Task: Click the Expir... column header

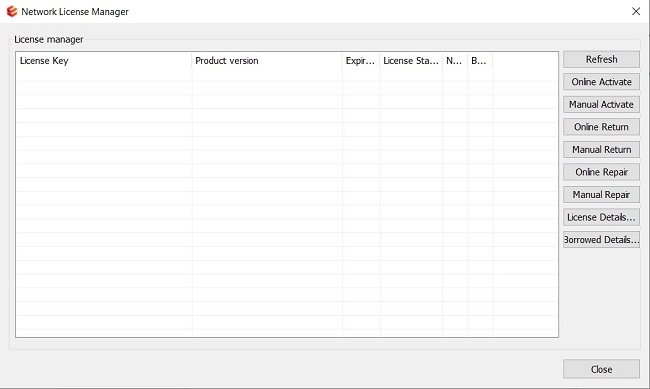Action: click(361, 61)
